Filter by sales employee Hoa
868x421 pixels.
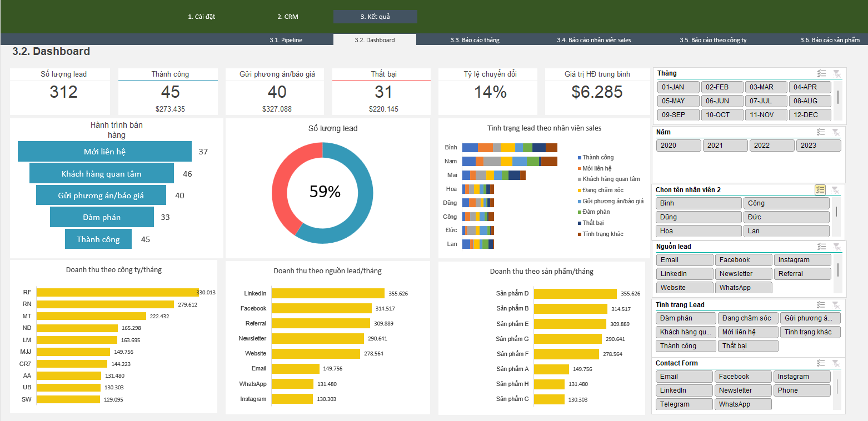coord(699,230)
